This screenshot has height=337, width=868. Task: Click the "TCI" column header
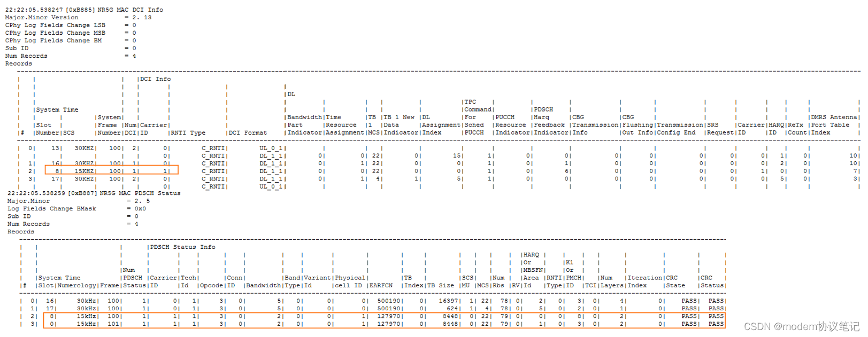pyautogui.click(x=590, y=285)
